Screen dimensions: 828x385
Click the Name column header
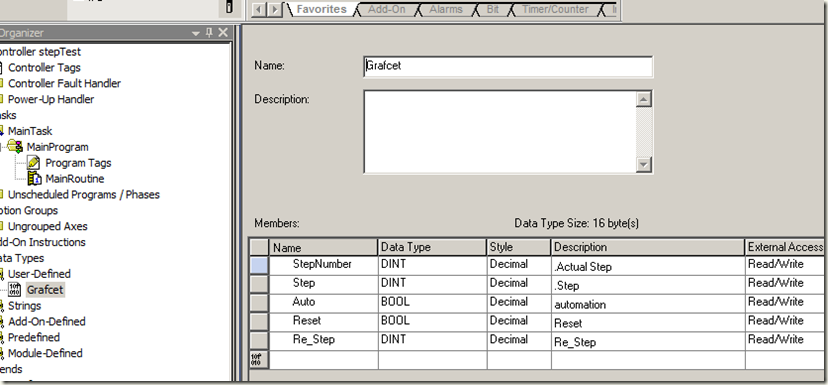click(324, 247)
